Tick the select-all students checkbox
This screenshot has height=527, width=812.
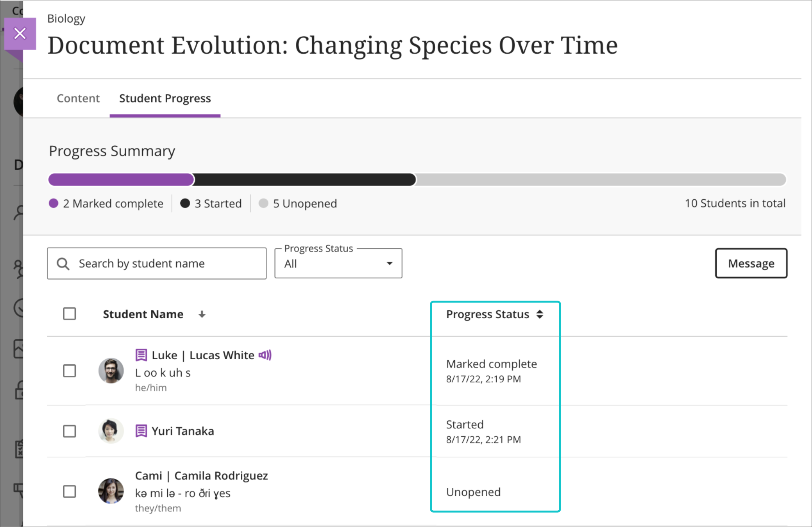70,314
